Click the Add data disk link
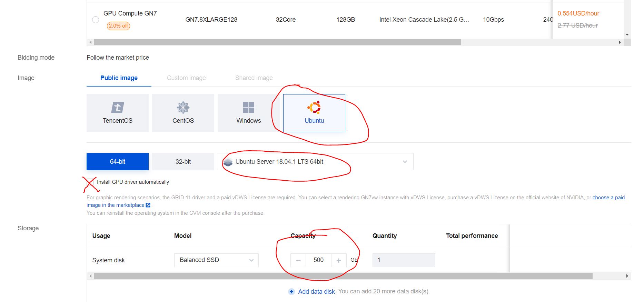The height and width of the screenshot is (302, 644). coord(316,292)
